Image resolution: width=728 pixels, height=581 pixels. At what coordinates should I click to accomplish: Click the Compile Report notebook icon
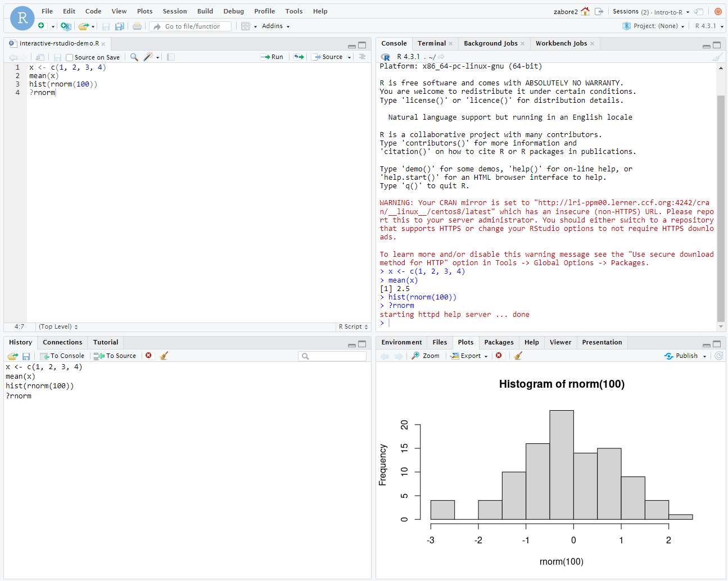[x=171, y=57]
